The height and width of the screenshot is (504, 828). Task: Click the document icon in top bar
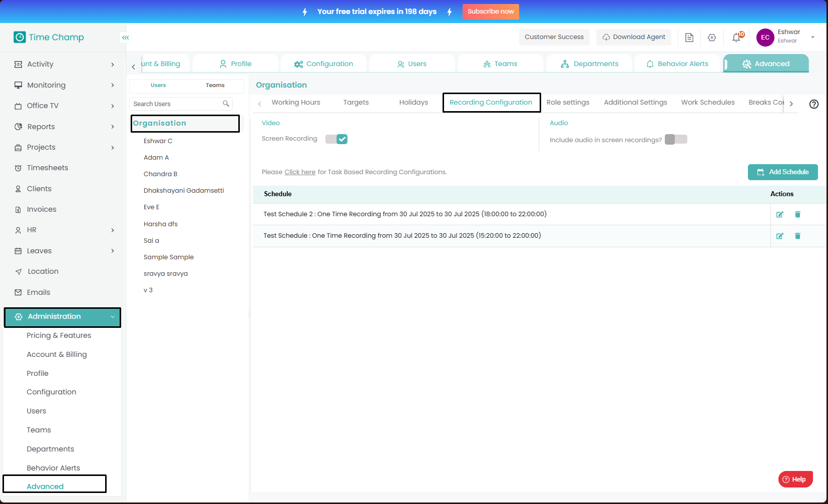coord(689,38)
